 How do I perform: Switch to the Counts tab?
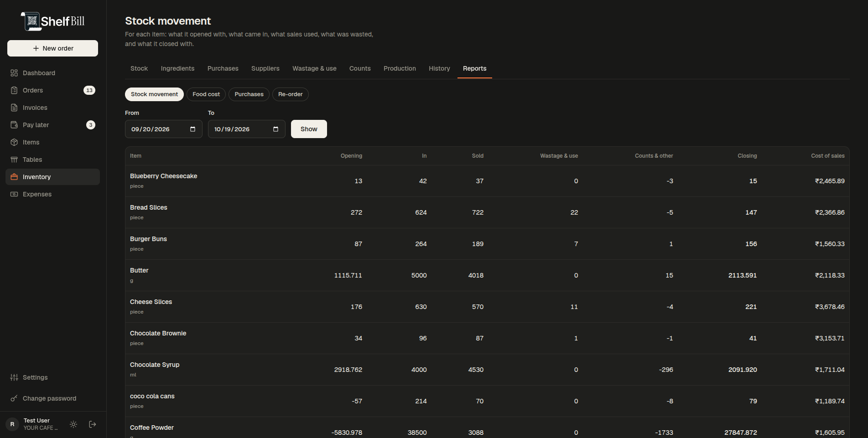tap(360, 68)
